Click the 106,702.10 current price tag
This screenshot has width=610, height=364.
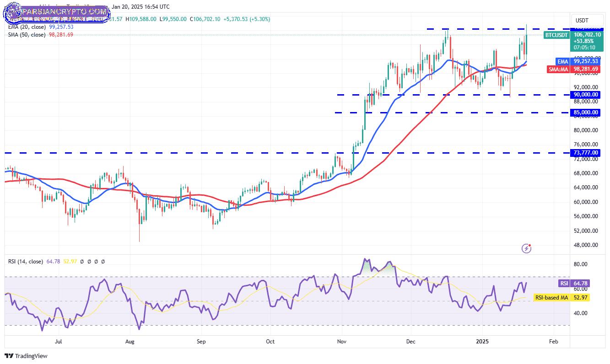[586, 35]
